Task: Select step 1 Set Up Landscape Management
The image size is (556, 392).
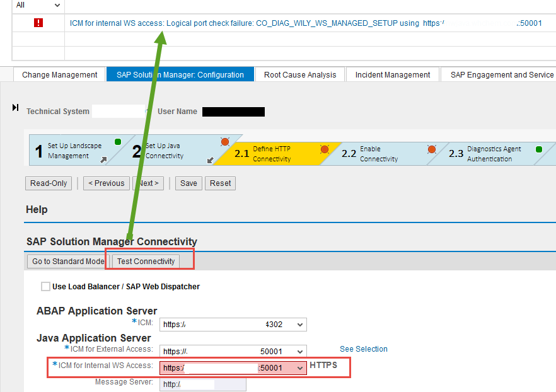Action: (74, 151)
